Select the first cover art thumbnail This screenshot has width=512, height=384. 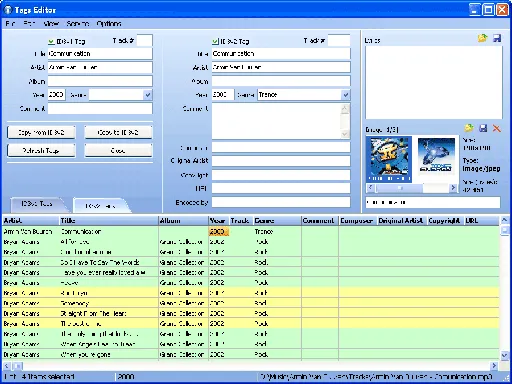click(x=389, y=159)
